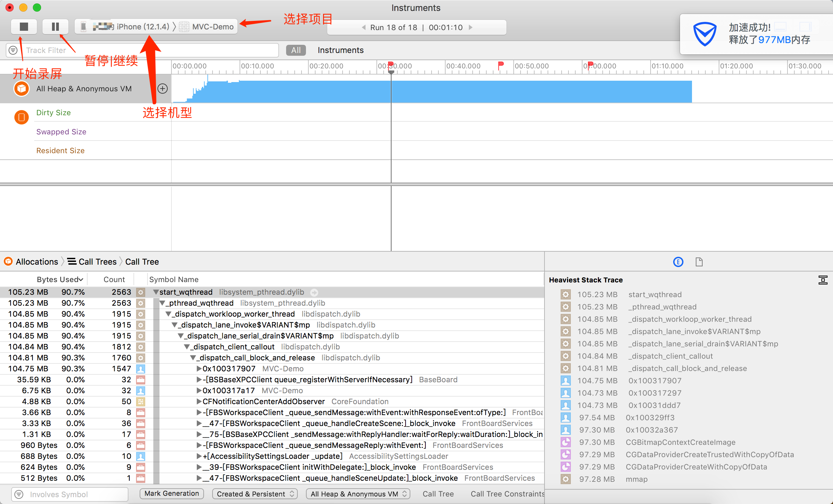Screen dimensions: 833x504
Task: Select 512 Bytes _queue_handleSceneUpdate row
Action: [x=272, y=478]
